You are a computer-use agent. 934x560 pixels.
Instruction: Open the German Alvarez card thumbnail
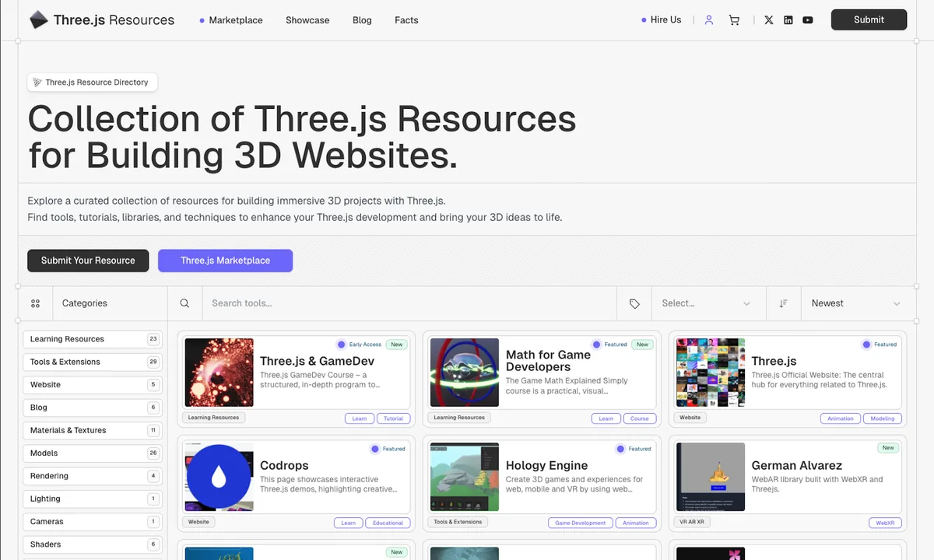pos(711,477)
